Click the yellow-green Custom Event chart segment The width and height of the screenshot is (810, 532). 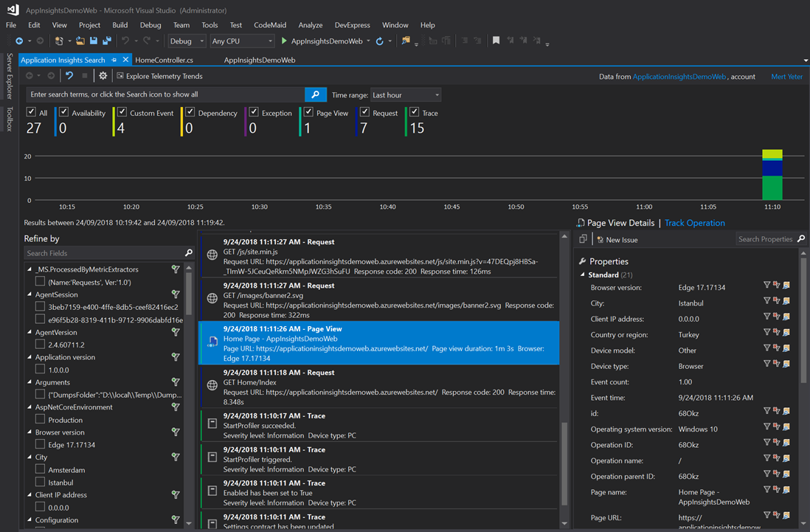pos(772,154)
